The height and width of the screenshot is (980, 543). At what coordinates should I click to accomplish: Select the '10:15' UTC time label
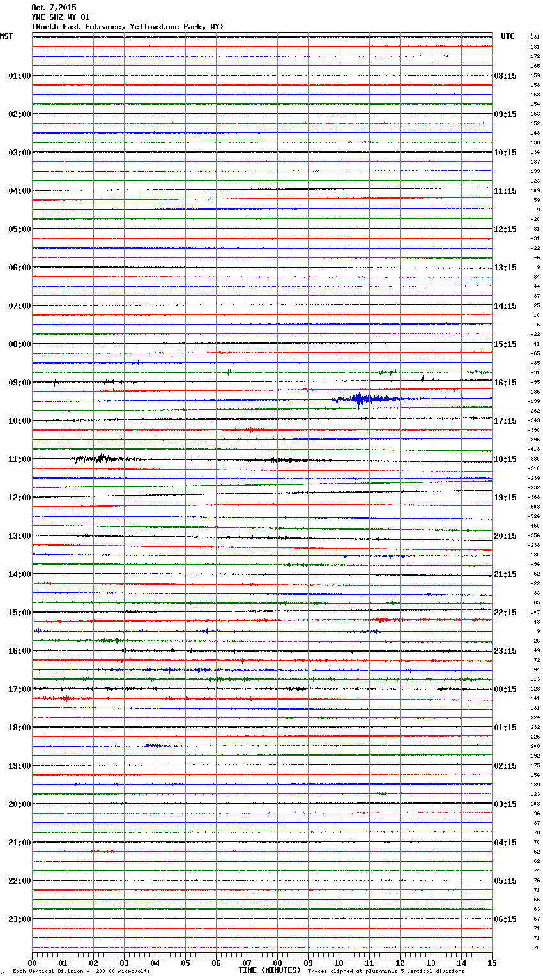tap(505, 153)
